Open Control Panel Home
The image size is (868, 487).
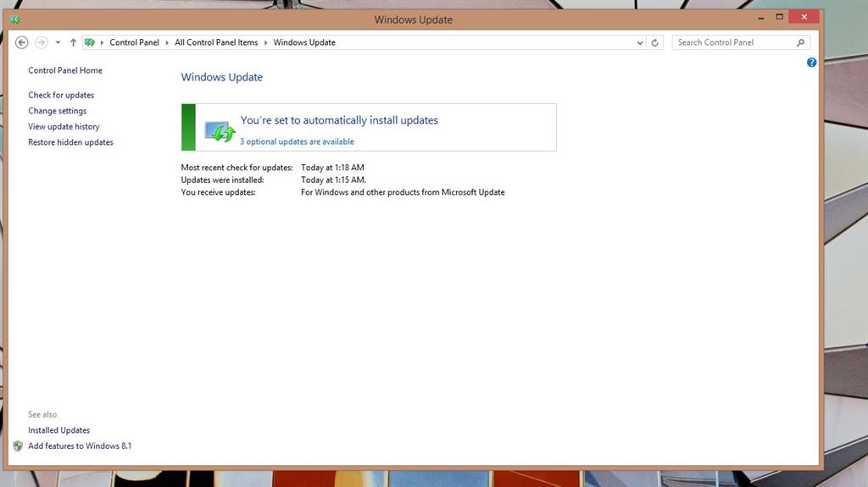pyautogui.click(x=65, y=71)
